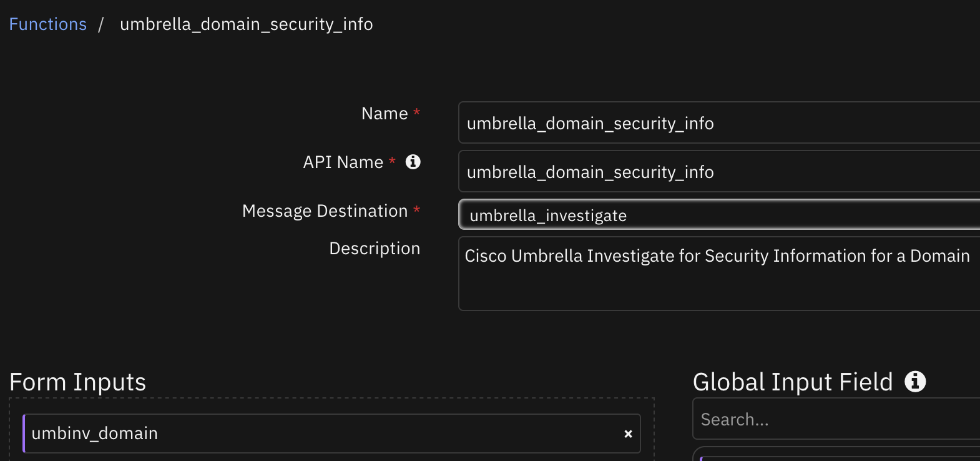
Task: Click the Form Inputs heading
Action: [78, 382]
